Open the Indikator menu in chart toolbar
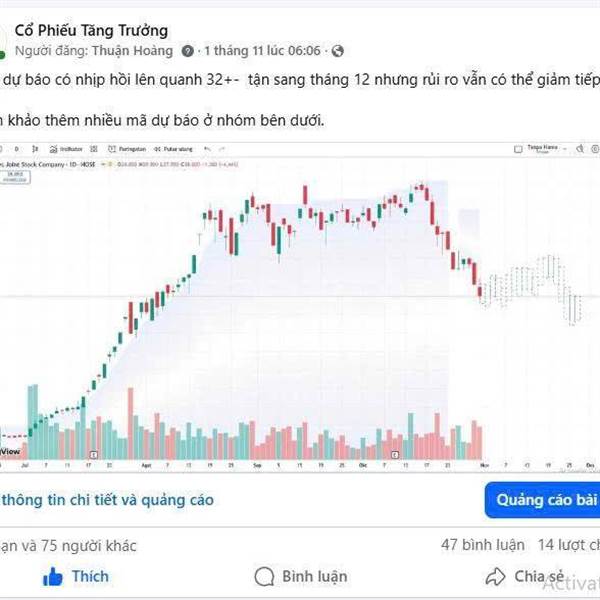This screenshot has width=600, height=600. (66, 149)
